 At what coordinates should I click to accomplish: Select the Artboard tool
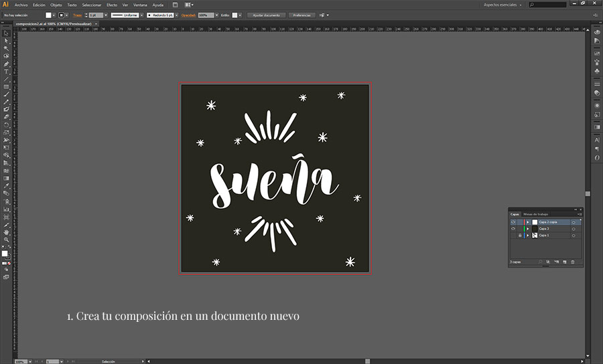[6, 217]
